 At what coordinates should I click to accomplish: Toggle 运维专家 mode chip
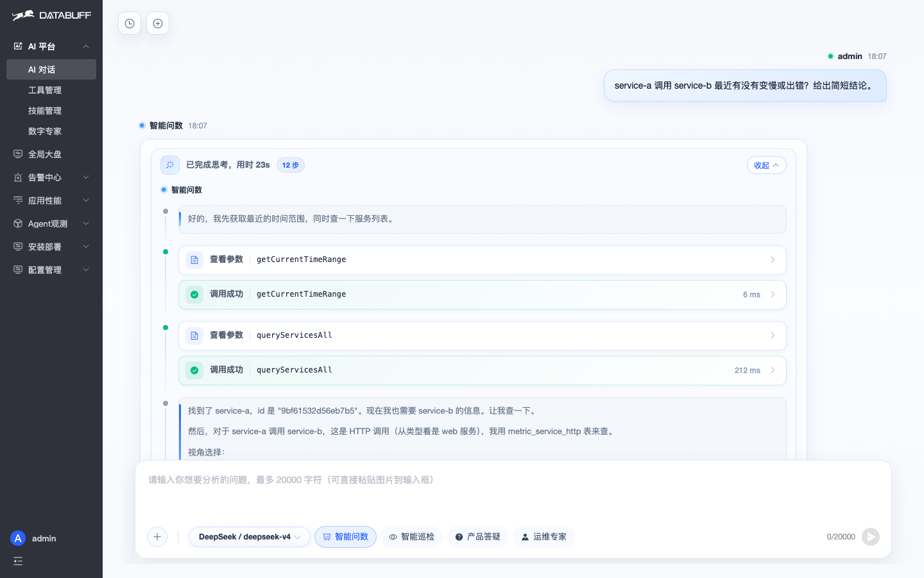543,537
